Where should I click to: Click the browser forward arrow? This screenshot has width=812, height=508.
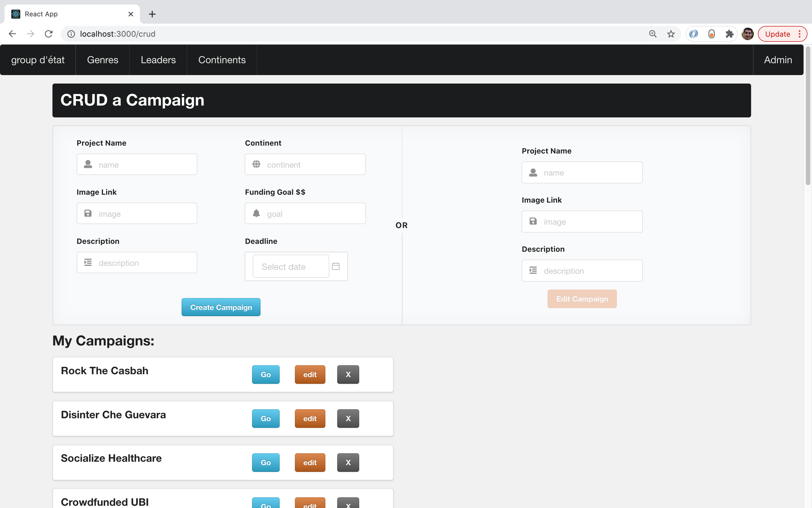click(30, 34)
